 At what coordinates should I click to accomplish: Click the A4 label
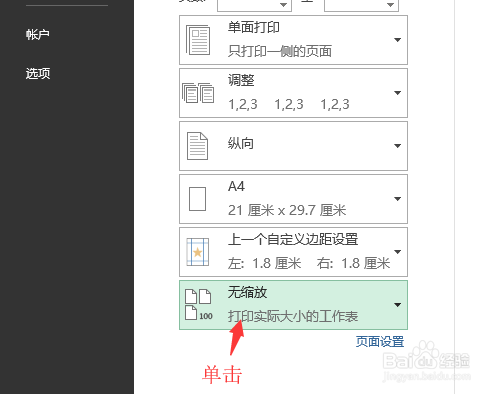pyautogui.click(x=236, y=186)
